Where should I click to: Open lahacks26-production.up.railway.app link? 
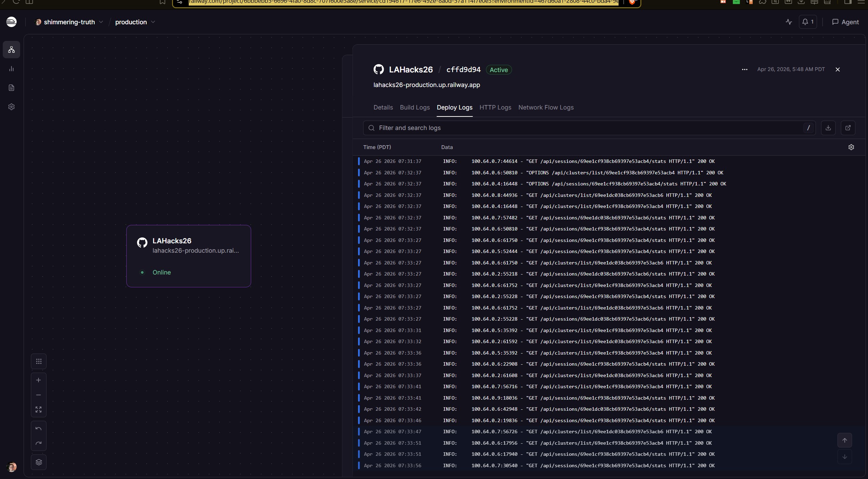point(426,85)
